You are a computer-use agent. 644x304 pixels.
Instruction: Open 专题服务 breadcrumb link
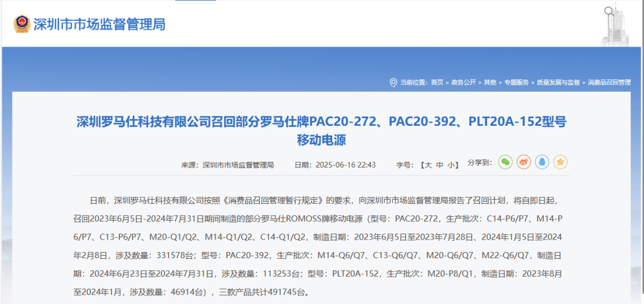click(x=516, y=83)
